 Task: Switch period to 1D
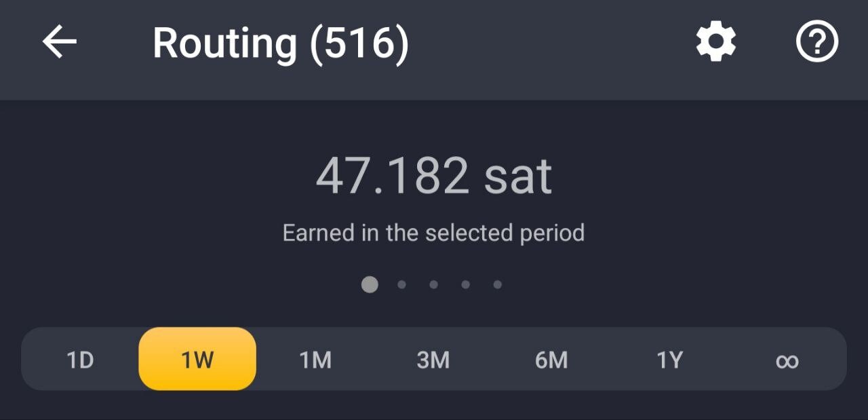(x=80, y=360)
